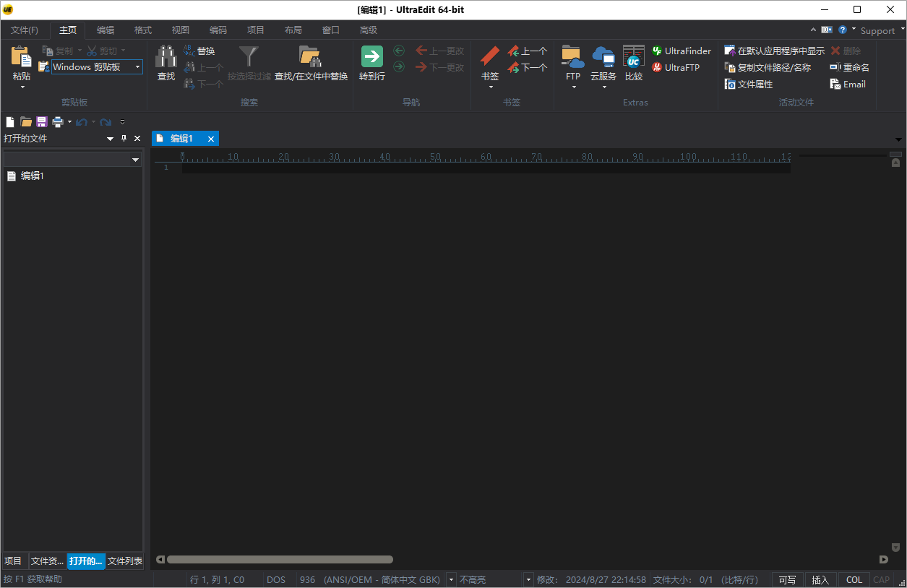Switch to the Edit (编辑) ribbon tab
Screen dimensions: 907x588
point(106,30)
